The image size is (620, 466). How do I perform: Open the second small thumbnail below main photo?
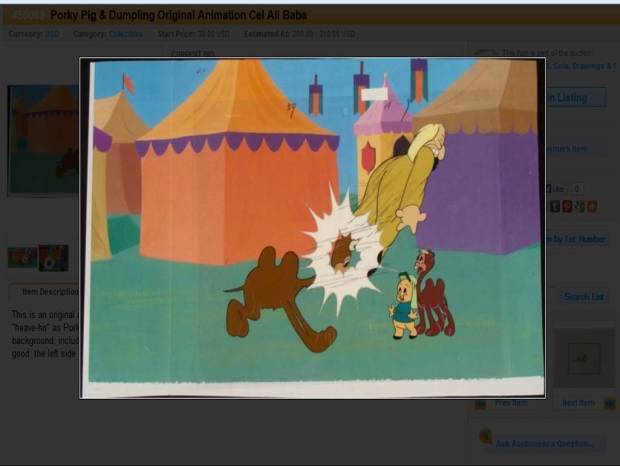point(53,257)
